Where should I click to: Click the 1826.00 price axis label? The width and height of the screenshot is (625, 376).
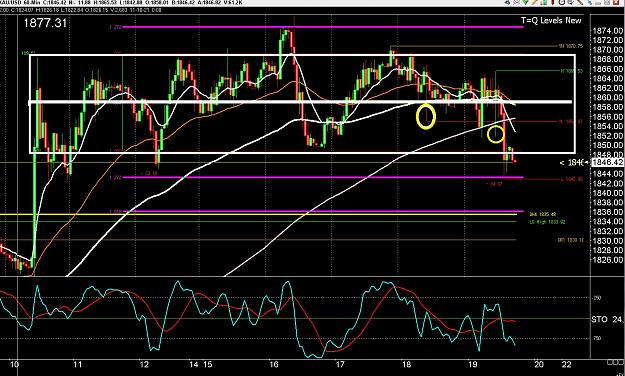(x=607, y=260)
